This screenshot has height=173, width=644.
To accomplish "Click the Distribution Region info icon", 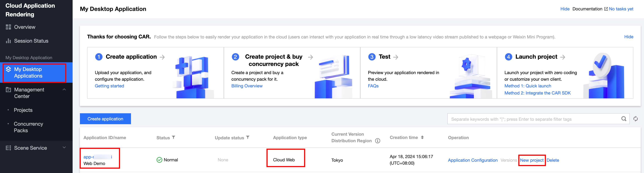I will [377, 141].
